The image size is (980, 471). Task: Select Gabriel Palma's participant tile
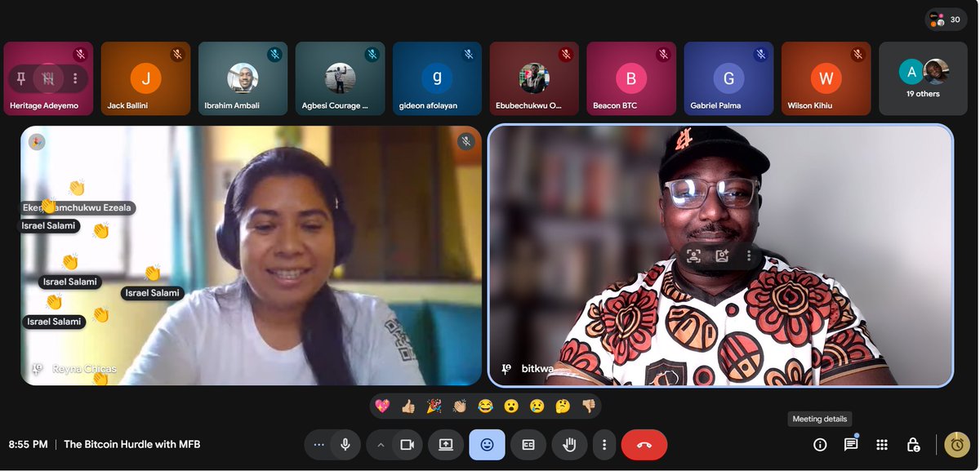pyautogui.click(x=728, y=78)
